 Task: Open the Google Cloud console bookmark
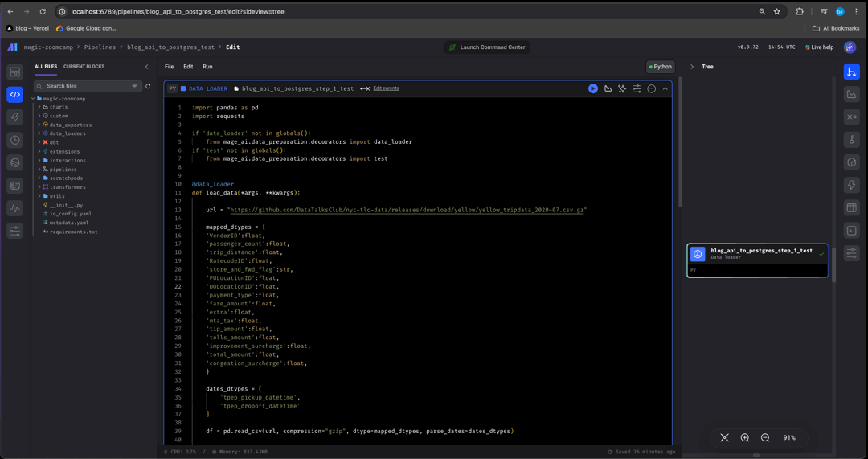pos(86,28)
